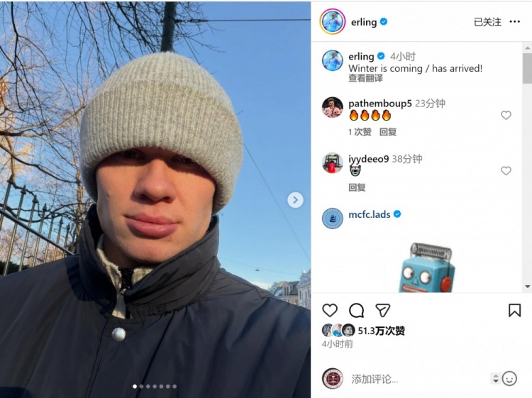The height and width of the screenshot is (398, 532).
Task: Advance to the next photo with the arrow
Action: [295, 200]
